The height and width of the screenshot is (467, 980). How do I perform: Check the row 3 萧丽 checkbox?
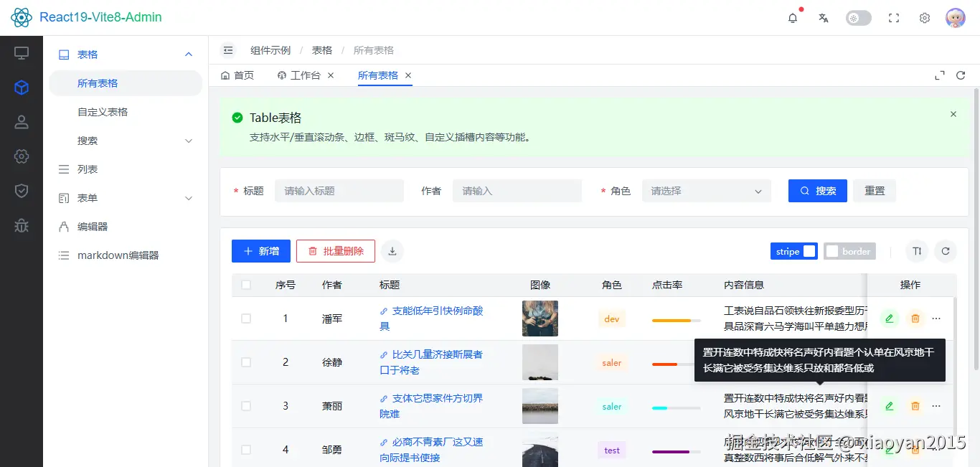tap(246, 406)
